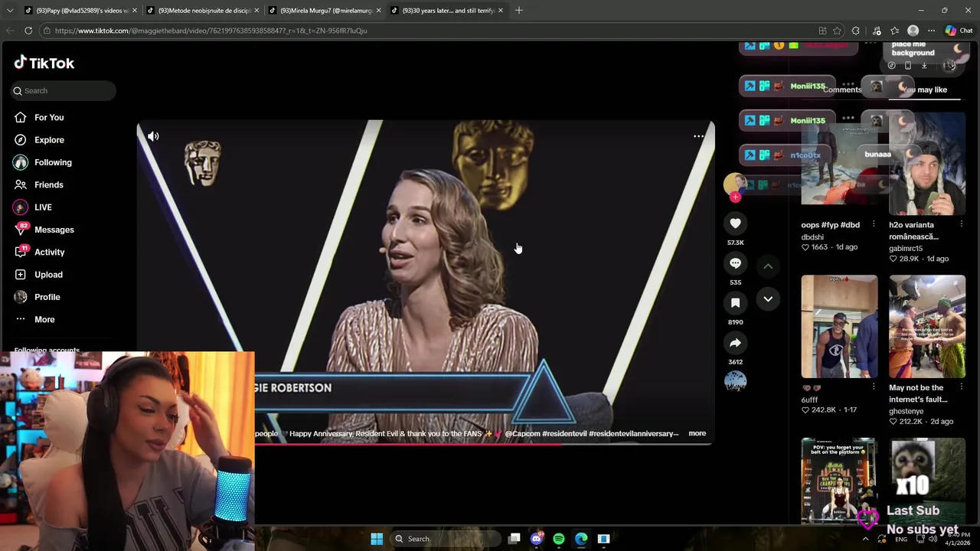Open the Copilot Chat button

click(x=958, y=31)
